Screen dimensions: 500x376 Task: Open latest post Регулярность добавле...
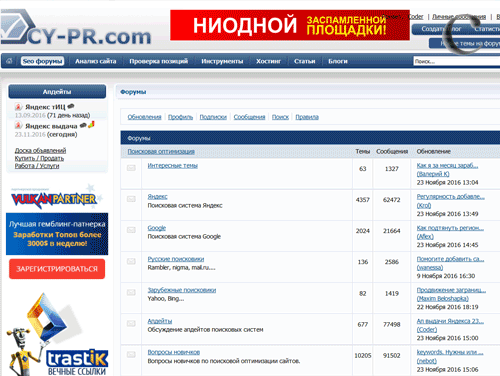click(451, 197)
